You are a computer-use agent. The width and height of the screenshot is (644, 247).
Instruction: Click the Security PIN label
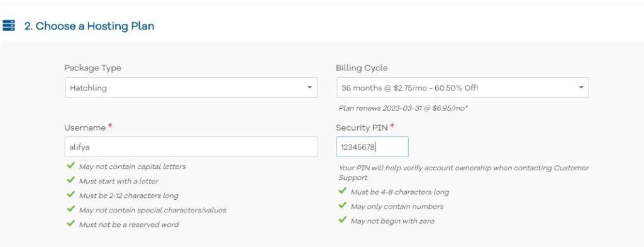(x=362, y=128)
